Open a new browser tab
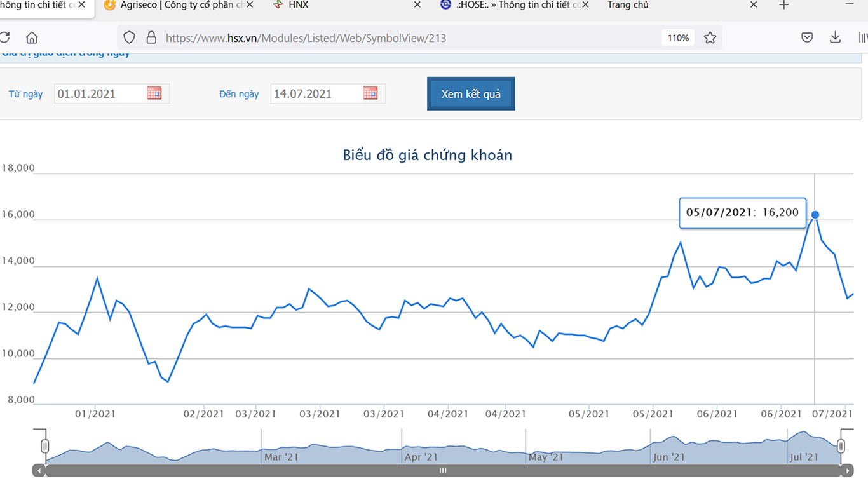The width and height of the screenshot is (868, 488). (x=784, y=5)
